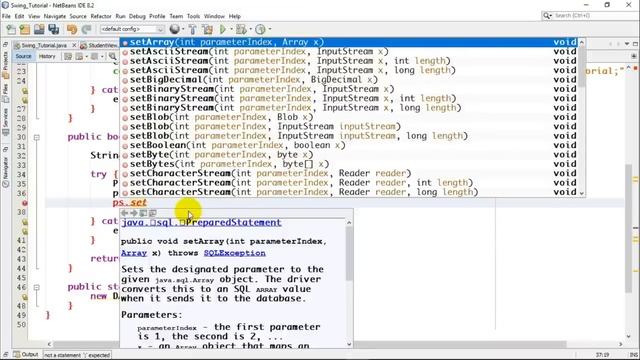Select setBytes in the completion list
Image resolution: width=640 pixels, height=360 pixels.
tap(349, 164)
